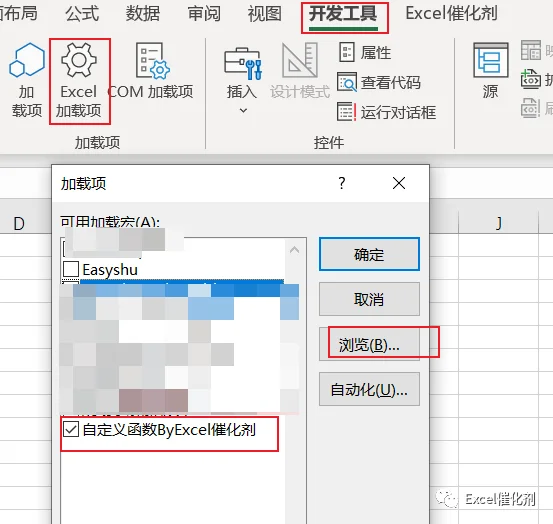553x524 pixels.
Task: Click 确定 in the add-ins dialog
Action: click(369, 254)
